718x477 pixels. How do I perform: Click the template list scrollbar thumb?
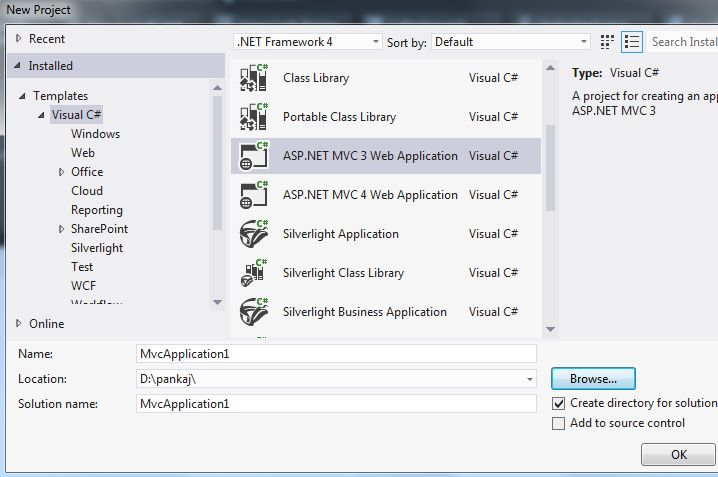pos(550,168)
